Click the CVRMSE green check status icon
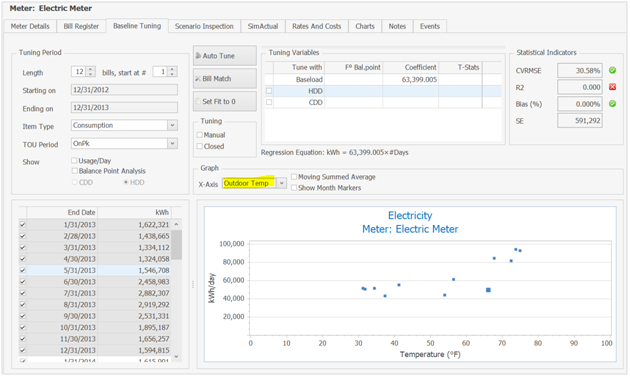 [x=612, y=70]
